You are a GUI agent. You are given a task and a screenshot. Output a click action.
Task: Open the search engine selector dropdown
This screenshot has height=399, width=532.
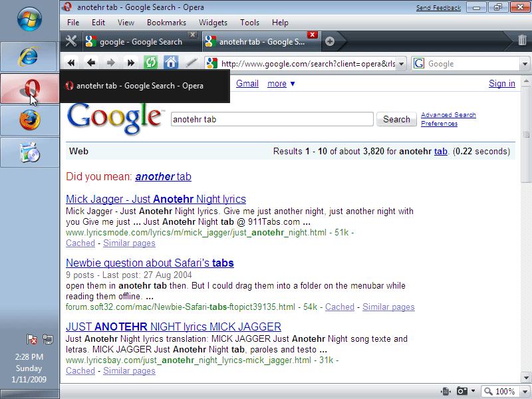click(525, 64)
